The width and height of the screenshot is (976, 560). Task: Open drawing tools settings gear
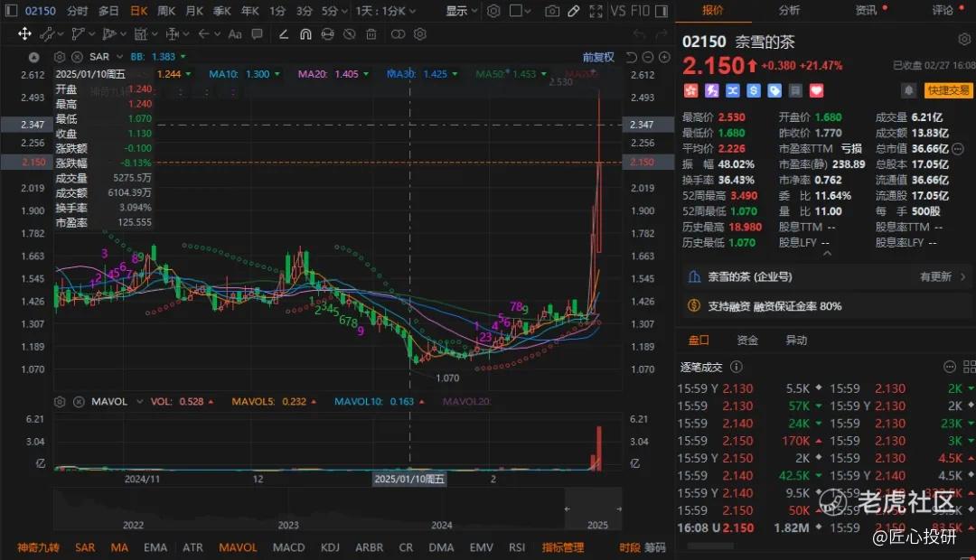pyautogui.click(x=420, y=34)
